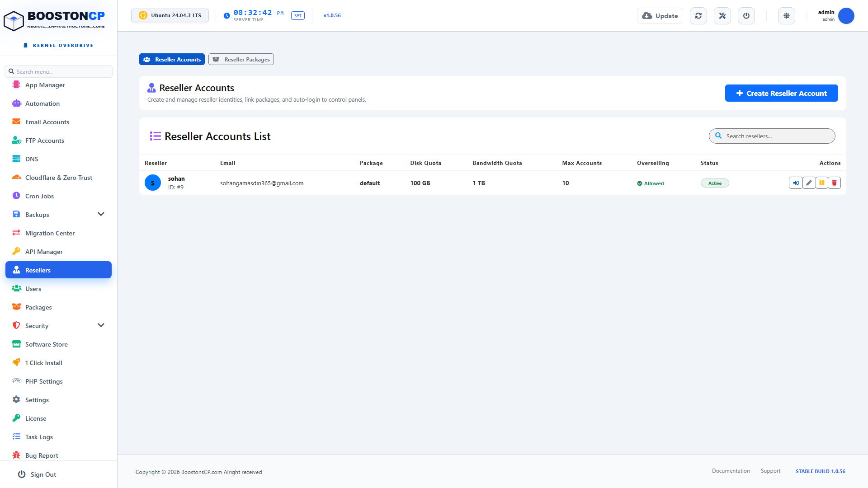Click email sohangamasdin365@gmail.com
Viewport: 868px width, 488px height.
(262, 183)
